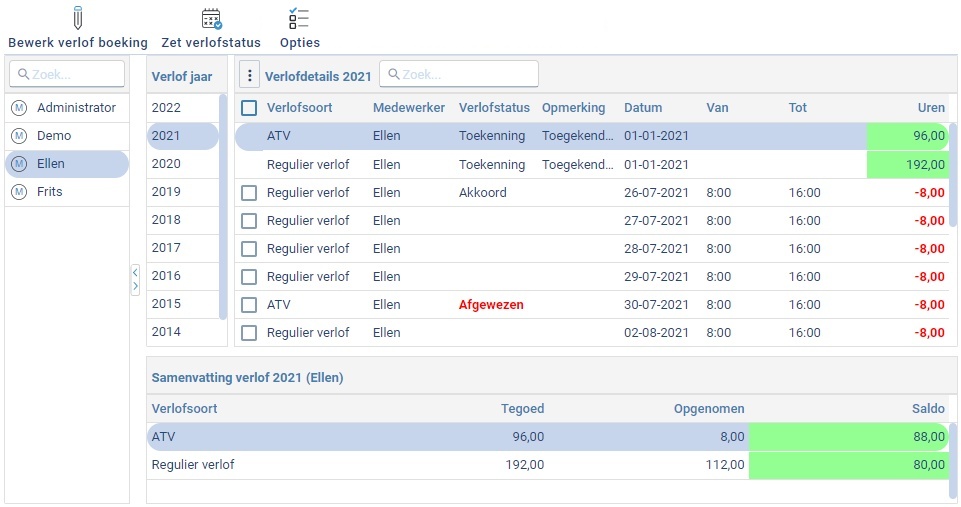Open the Opties checklist icon

299,19
